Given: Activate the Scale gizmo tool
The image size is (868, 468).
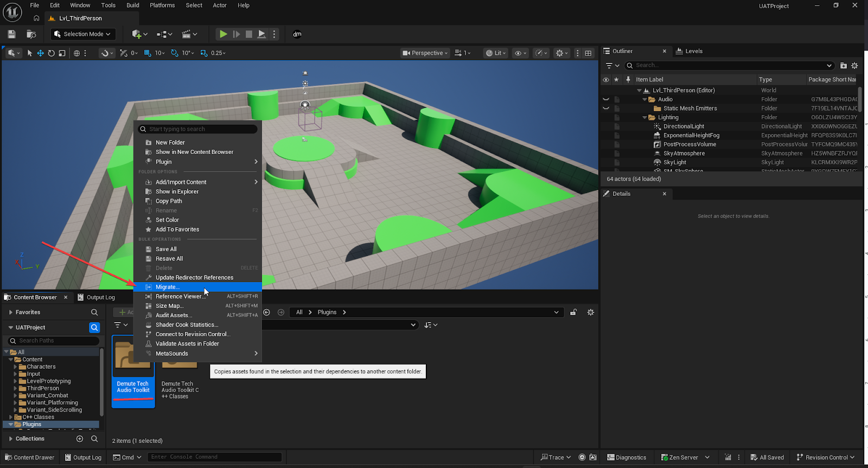Looking at the screenshot, I should click(62, 53).
